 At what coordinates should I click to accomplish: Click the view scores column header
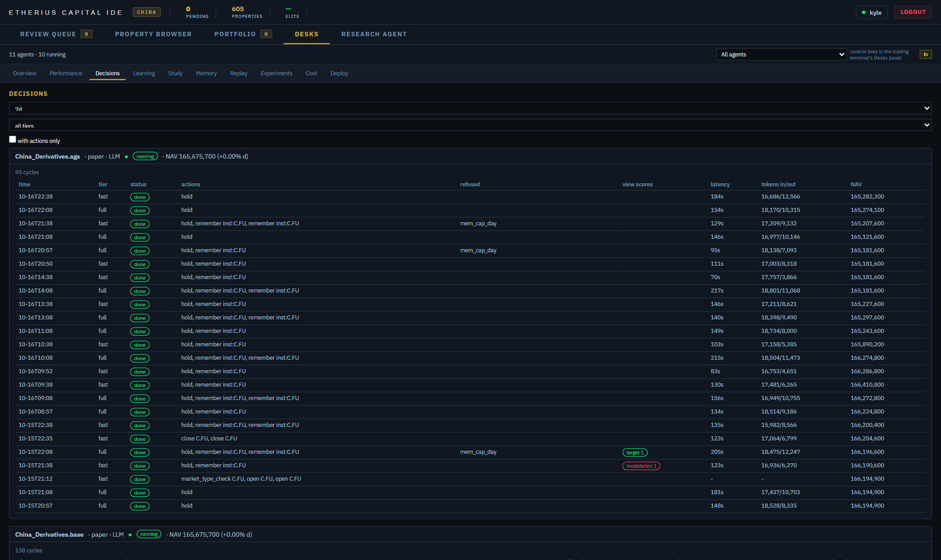(637, 185)
